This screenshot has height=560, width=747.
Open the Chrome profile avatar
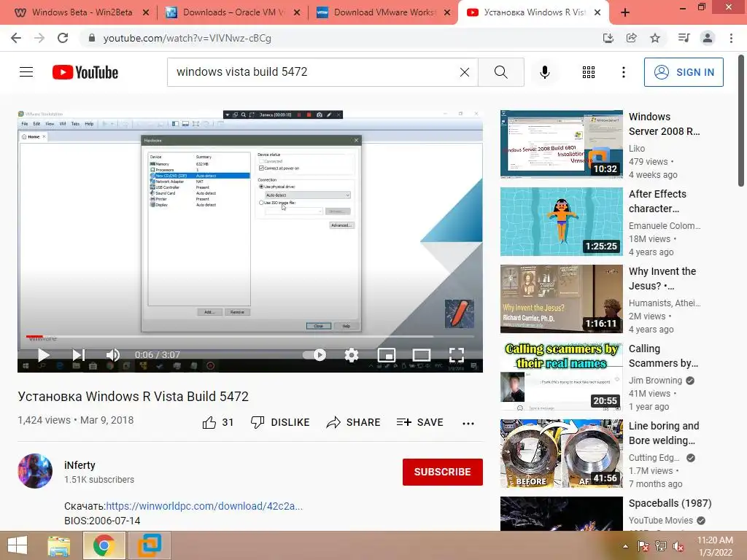[x=708, y=38]
